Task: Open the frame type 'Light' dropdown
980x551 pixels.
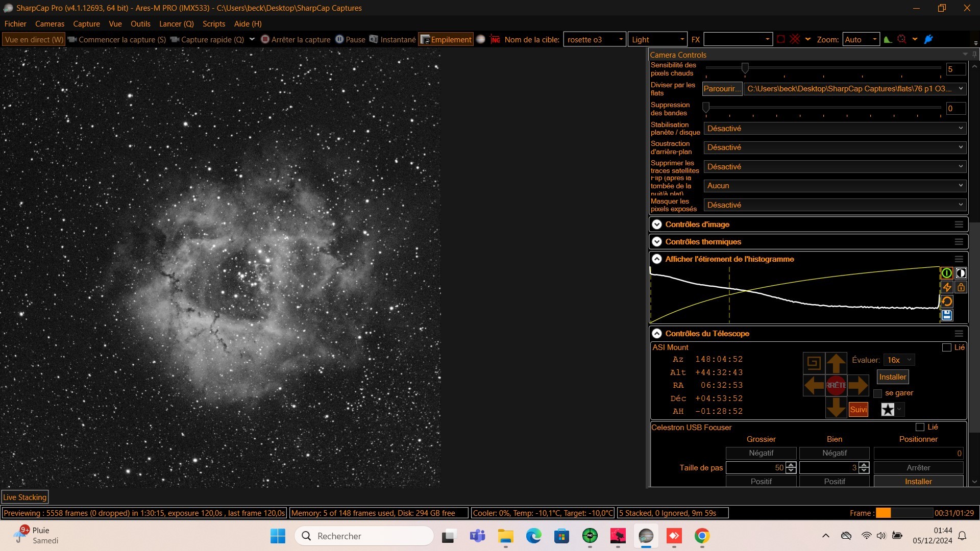Action: point(657,39)
